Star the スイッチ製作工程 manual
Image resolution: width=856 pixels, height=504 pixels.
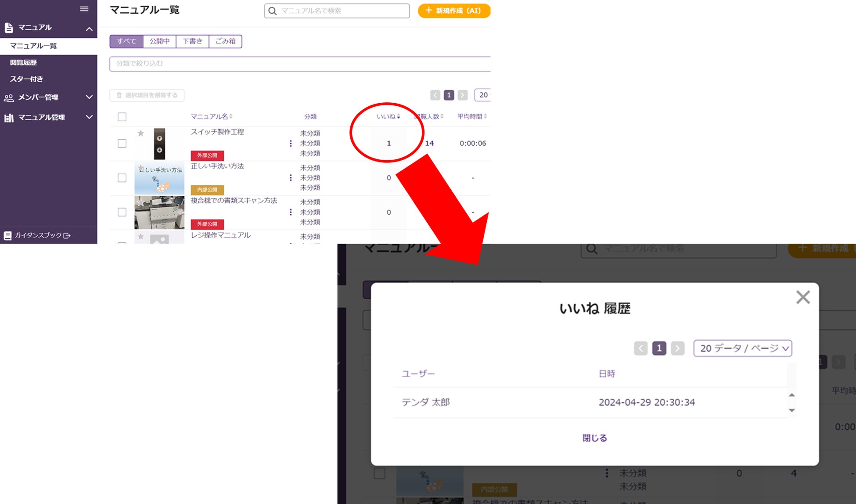tap(140, 133)
